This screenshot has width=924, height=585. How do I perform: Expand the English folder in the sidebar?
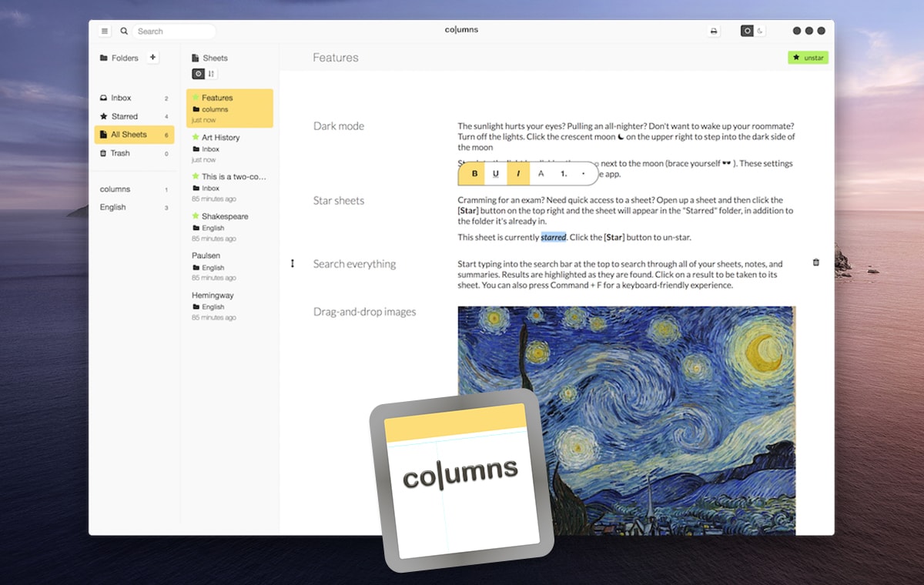112,207
